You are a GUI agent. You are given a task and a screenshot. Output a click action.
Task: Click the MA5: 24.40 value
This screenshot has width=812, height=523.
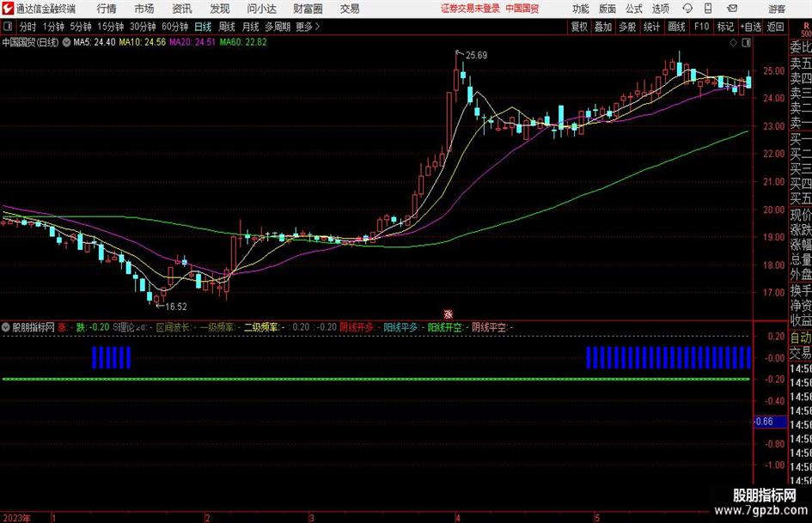(95, 42)
